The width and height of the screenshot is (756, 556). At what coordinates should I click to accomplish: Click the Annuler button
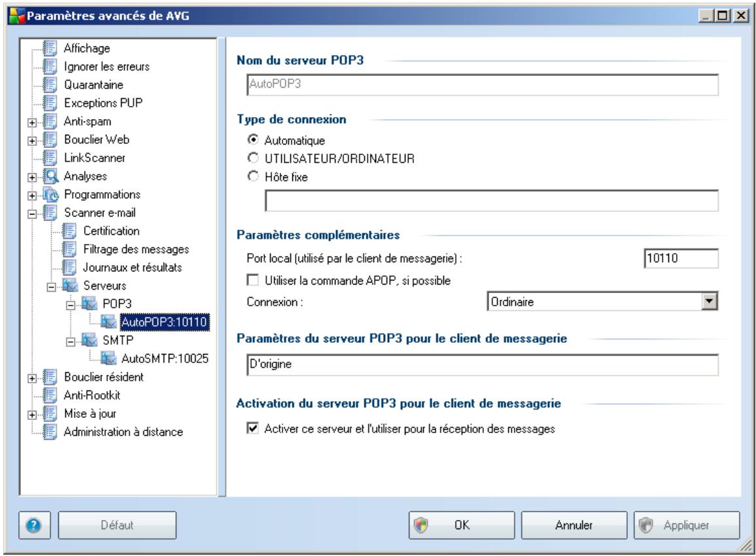click(x=574, y=525)
